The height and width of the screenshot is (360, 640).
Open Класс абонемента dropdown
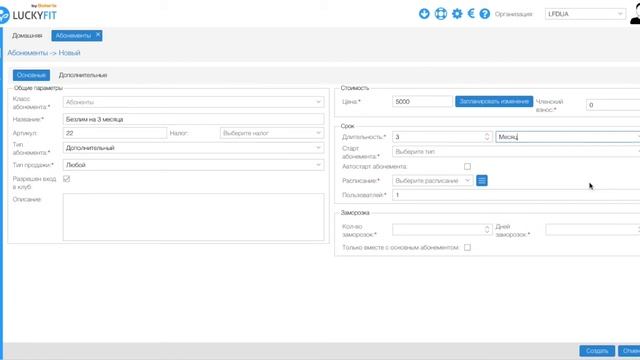click(x=193, y=102)
